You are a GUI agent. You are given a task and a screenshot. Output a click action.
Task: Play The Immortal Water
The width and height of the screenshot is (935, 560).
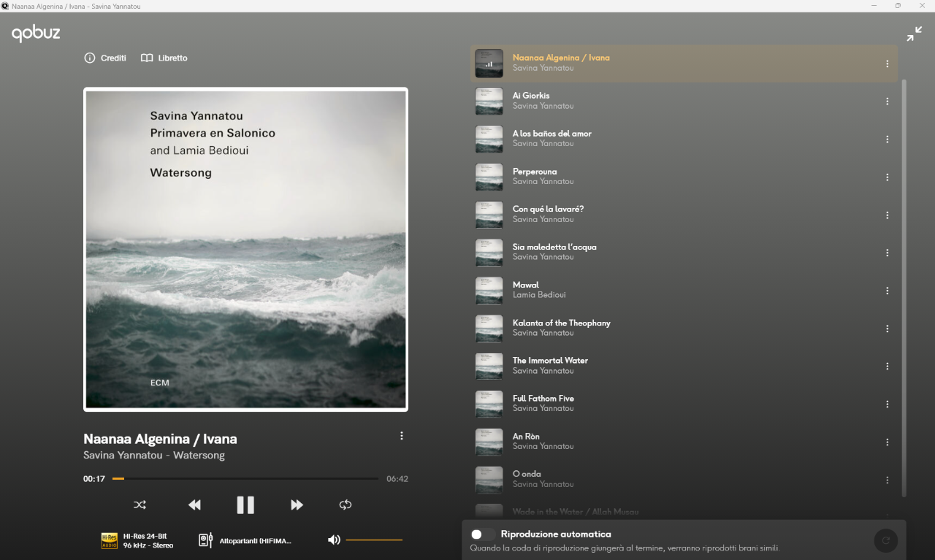[x=684, y=366]
